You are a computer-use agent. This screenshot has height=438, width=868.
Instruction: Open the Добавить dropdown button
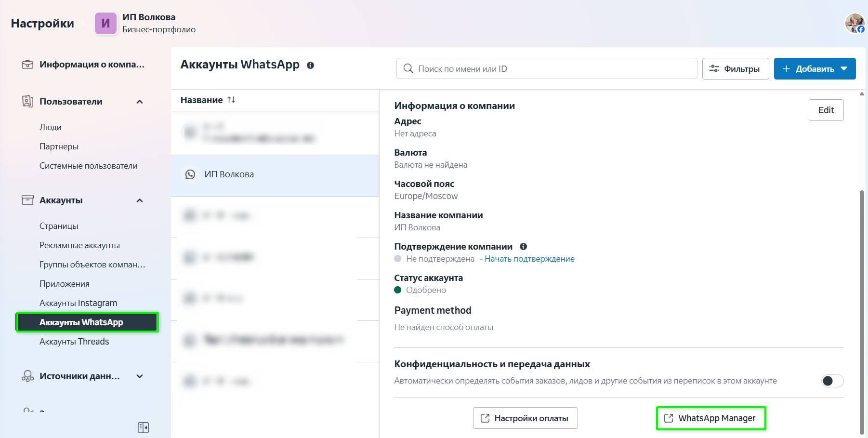[815, 69]
